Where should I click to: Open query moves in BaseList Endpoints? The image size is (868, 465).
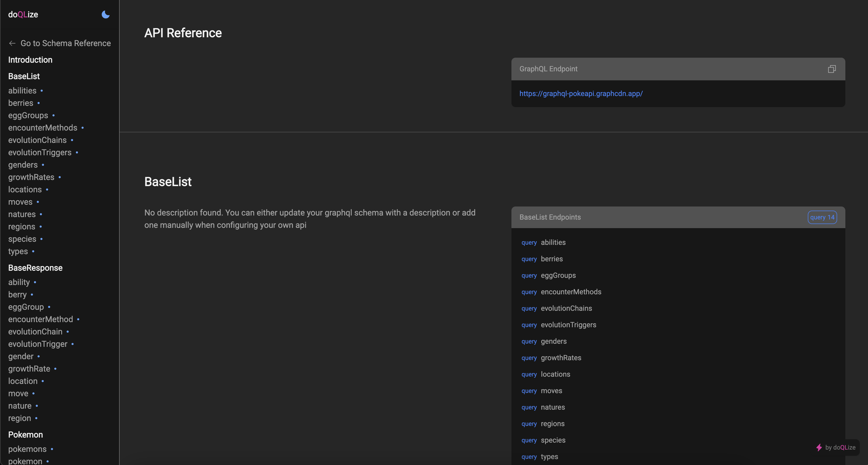pyautogui.click(x=542, y=391)
